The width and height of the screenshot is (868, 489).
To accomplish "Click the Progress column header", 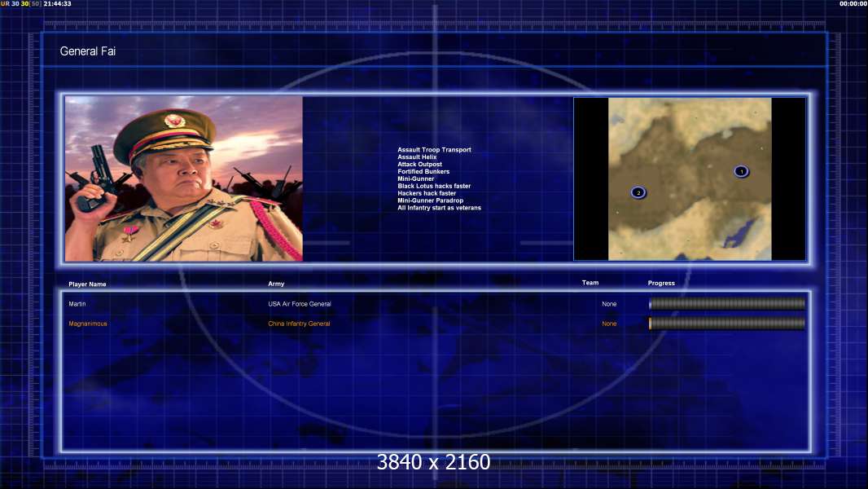I will click(x=661, y=283).
